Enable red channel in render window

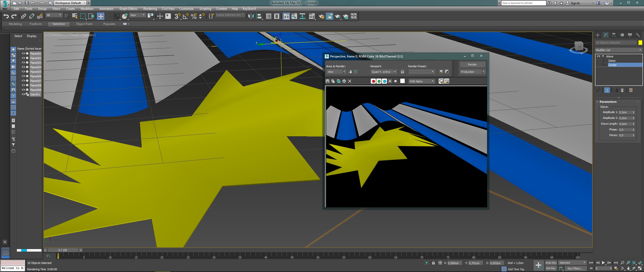click(373, 81)
